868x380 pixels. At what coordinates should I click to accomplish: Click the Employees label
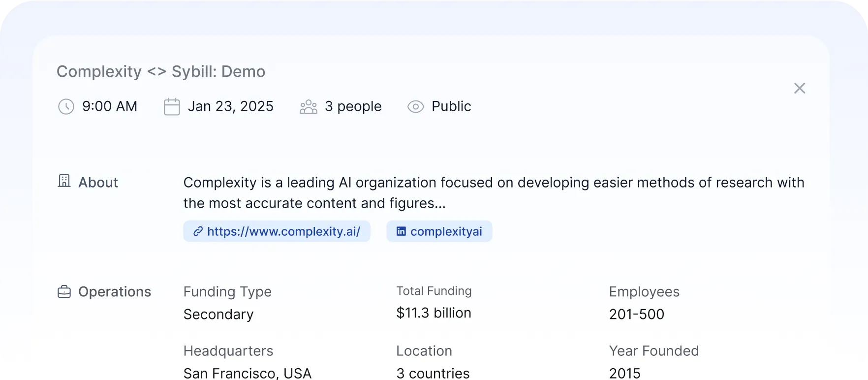[x=644, y=291]
